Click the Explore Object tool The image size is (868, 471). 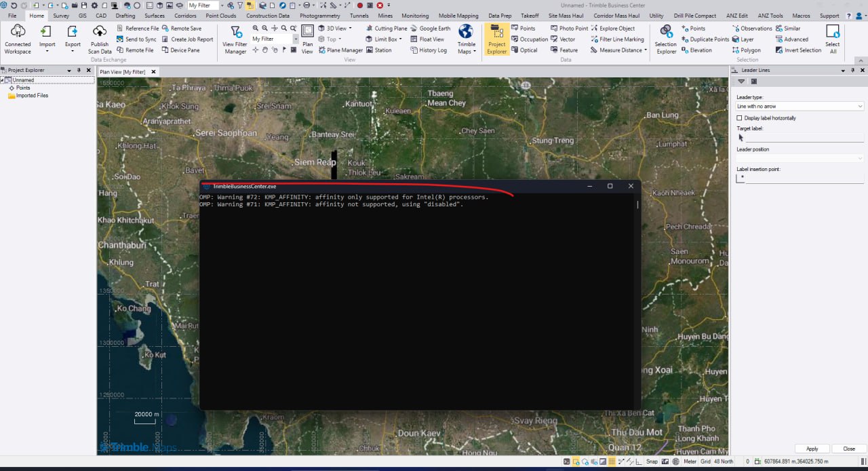tap(613, 29)
